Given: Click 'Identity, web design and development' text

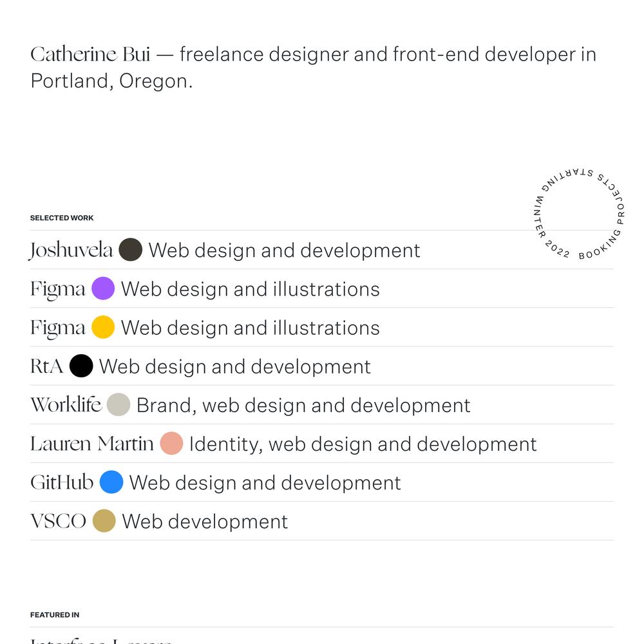Looking at the screenshot, I should 363,444.
